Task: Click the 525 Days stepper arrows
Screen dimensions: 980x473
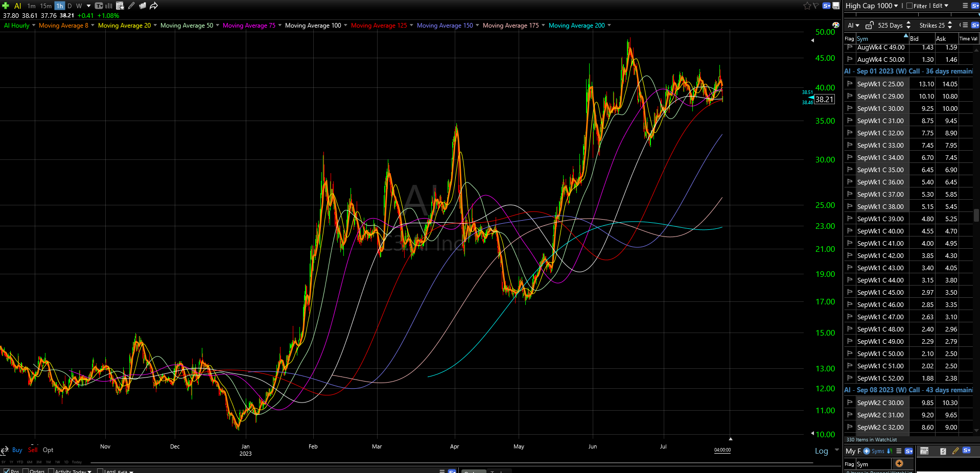Action: (908, 25)
